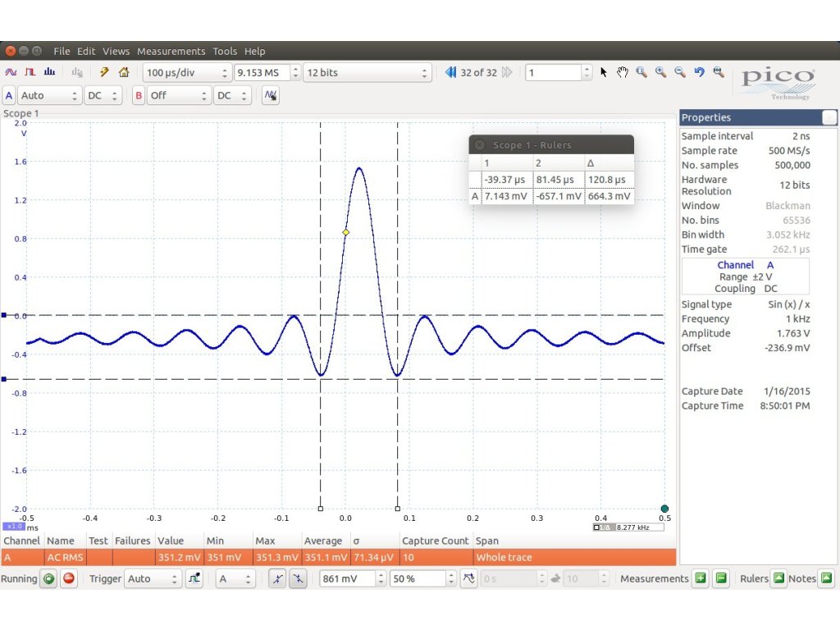Toggle the Properties panel corner checkbox
The width and height of the screenshot is (840, 630).
829,117
